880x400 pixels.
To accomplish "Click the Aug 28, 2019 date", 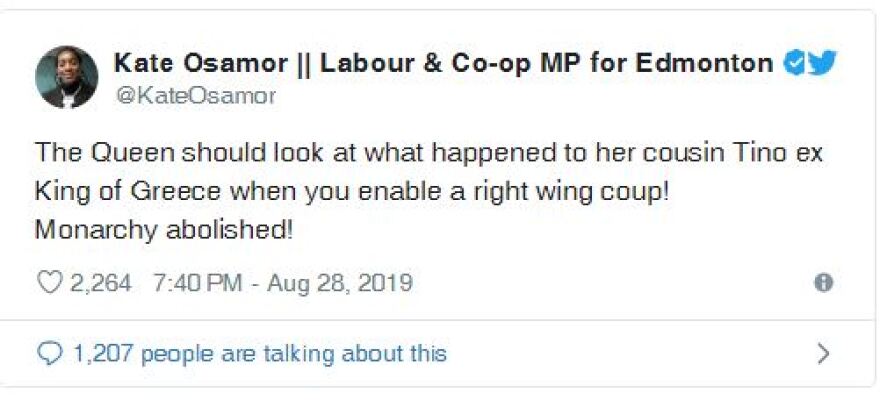I will click(x=340, y=283).
